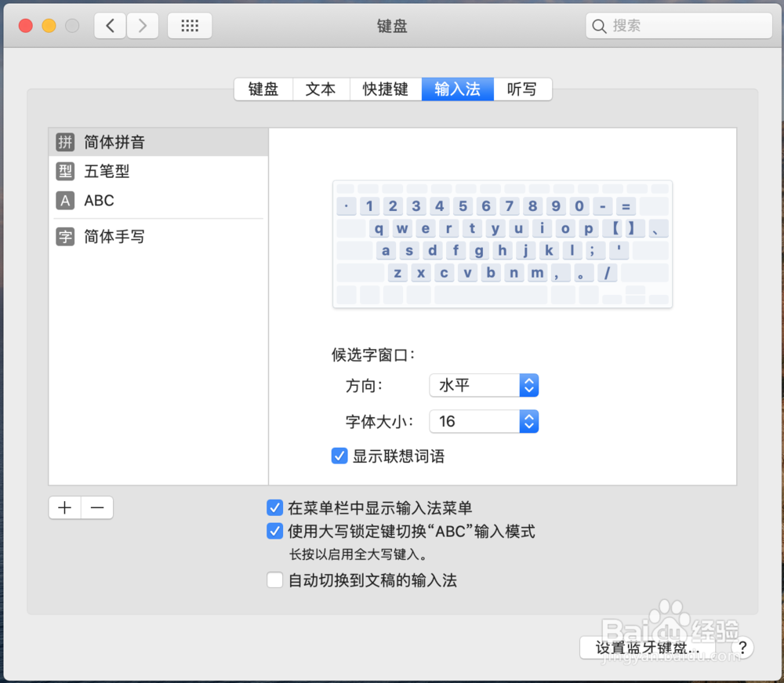Viewport: 784px width, 683px height.
Task: Select the 简体手写 handwriting input icon
Action: click(65, 236)
